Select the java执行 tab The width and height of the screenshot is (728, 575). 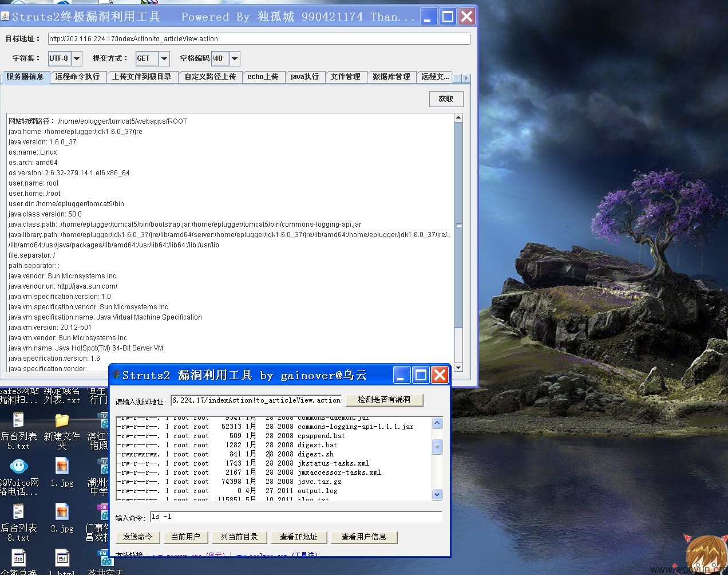point(304,77)
